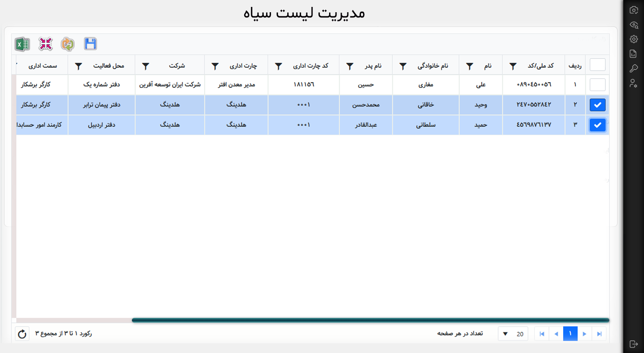
Task: Check the checkbox for row 1
Action: (x=597, y=85)
